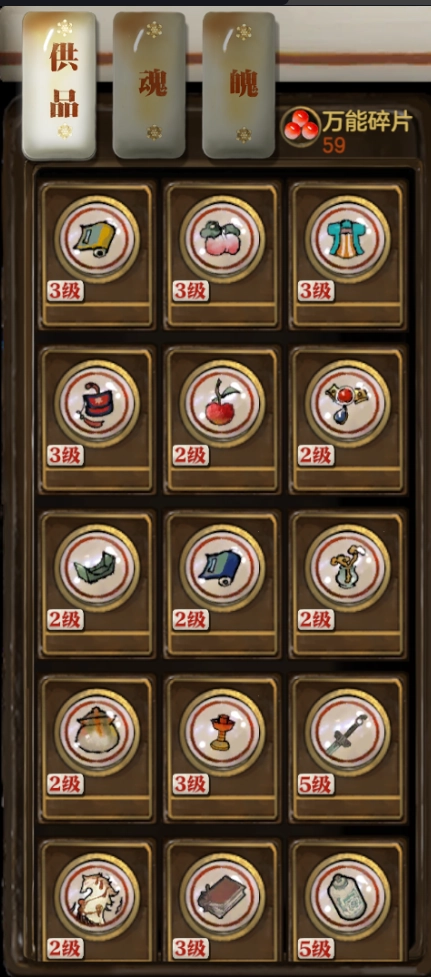431x977 pixels.
Task: Click the 万能碎片 count 59
Action: [x=334, y=145]
